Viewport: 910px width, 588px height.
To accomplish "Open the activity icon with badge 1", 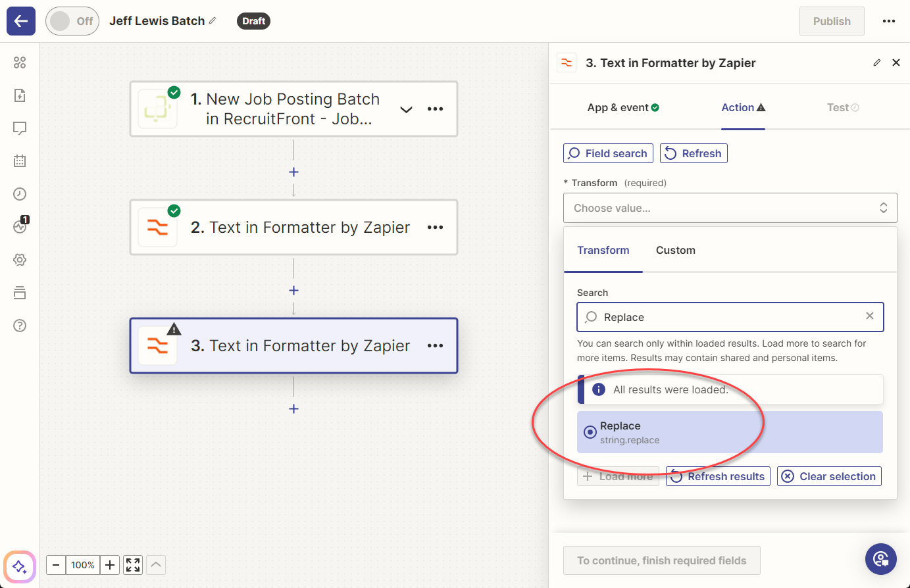I will [x=20, y=226].
